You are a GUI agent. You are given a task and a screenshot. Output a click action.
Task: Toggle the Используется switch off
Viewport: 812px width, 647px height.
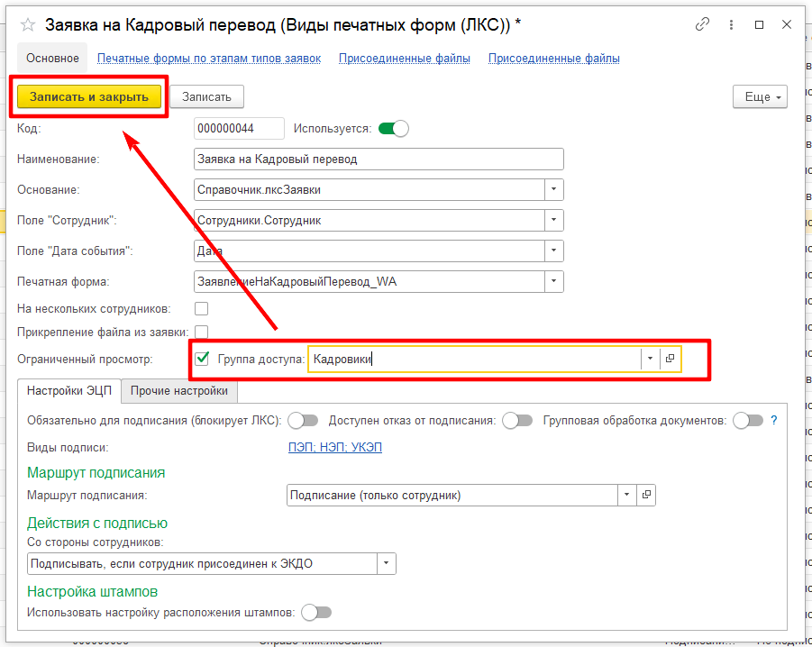tap(393, 129)
